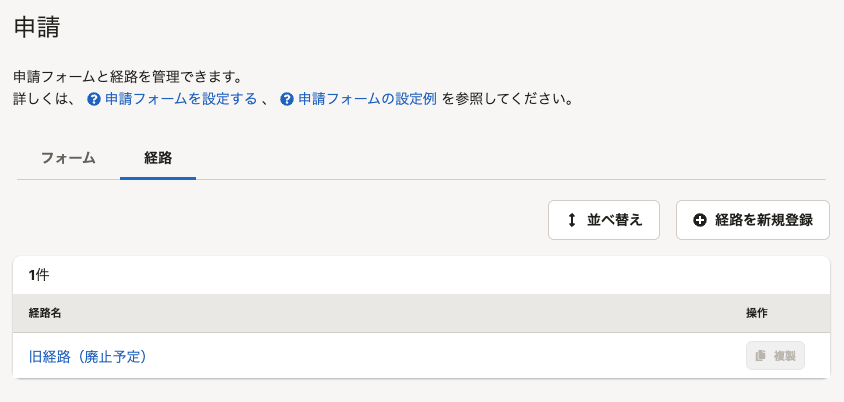This screenshot has height=402, width=844.
Task: Select the 経路 tab
Action: tap(158, 158)
